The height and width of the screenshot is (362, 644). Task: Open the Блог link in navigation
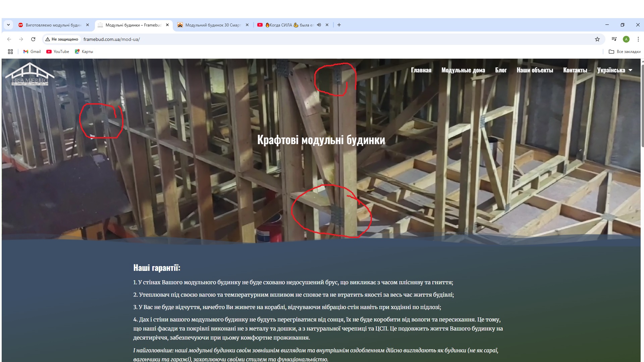click(x=501, y=70)
